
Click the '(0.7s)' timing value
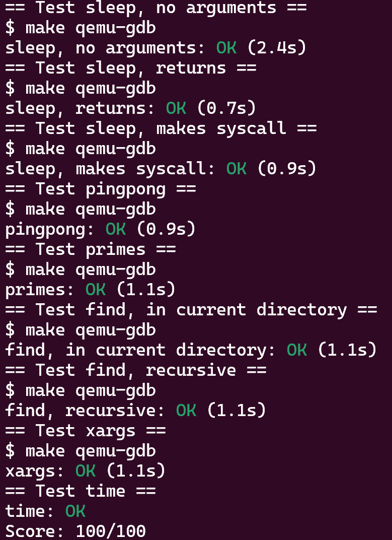[x=226, y=108]
